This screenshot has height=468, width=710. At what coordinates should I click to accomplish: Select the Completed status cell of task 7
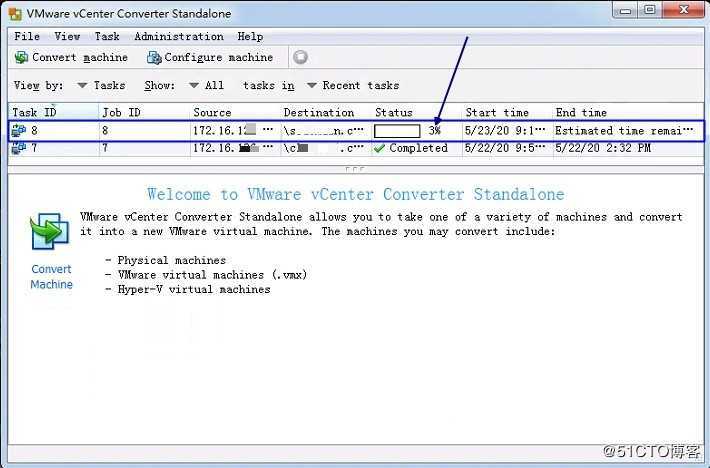click(x=416, y=148)
